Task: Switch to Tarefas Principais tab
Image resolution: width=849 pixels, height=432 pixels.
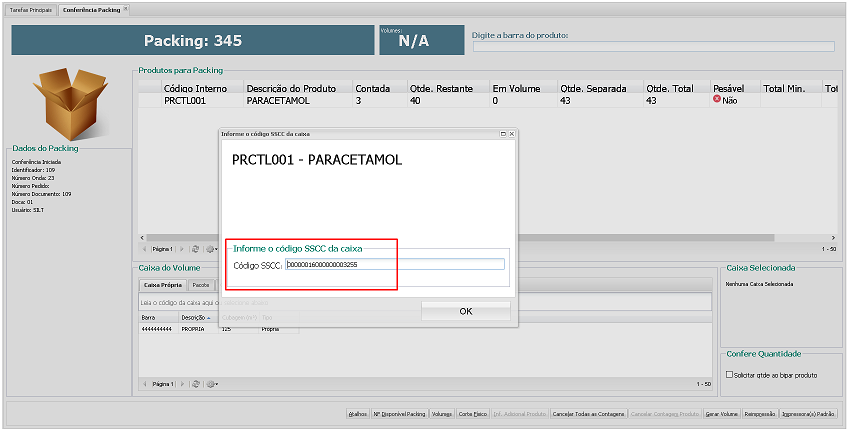Action: (31, 10)
